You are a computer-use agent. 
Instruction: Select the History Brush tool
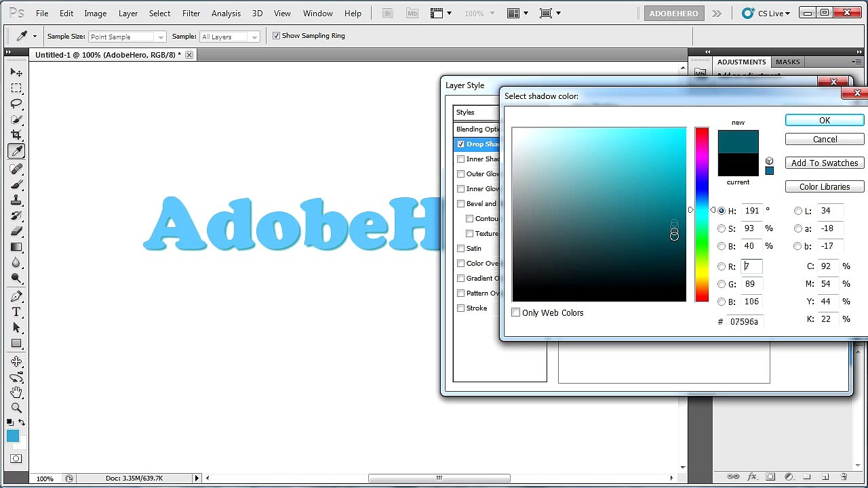click(x=16, y=216)
